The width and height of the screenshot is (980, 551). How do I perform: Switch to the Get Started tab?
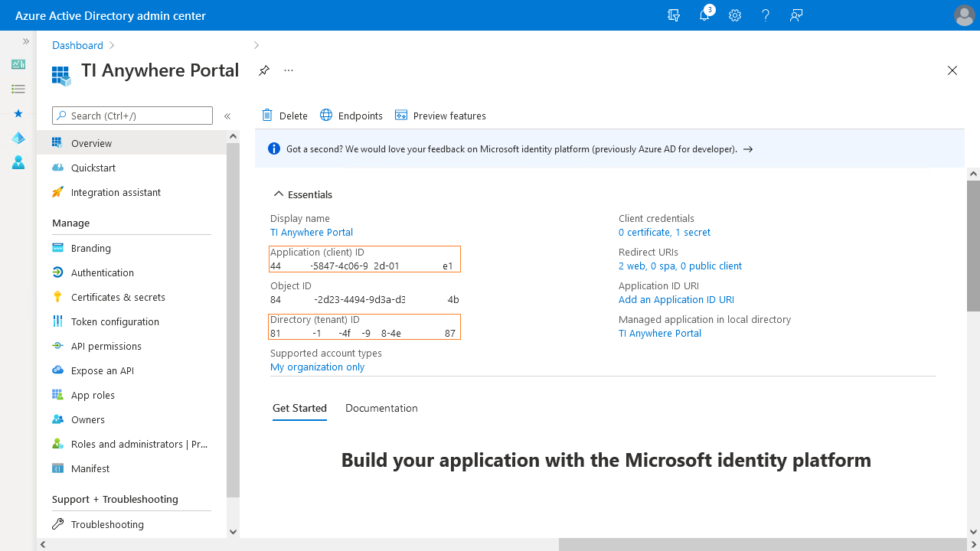[x=299, y=408]
